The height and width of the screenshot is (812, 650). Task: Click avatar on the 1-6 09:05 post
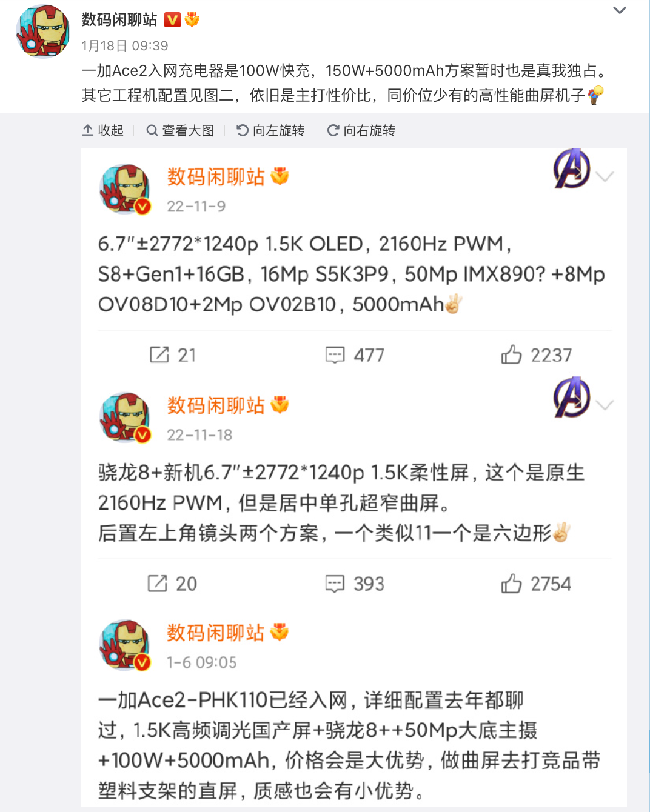click(x=126, y=645)
